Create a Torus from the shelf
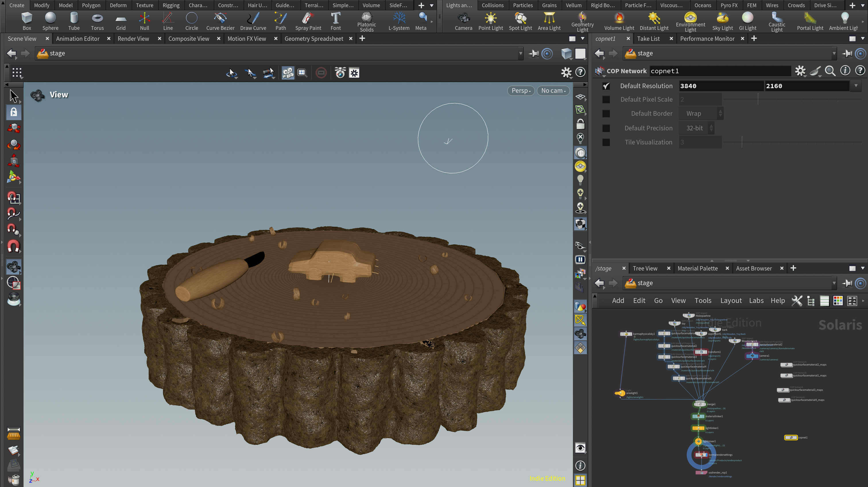The width and height of the screenshot is (868, 487). pos(97,22)
